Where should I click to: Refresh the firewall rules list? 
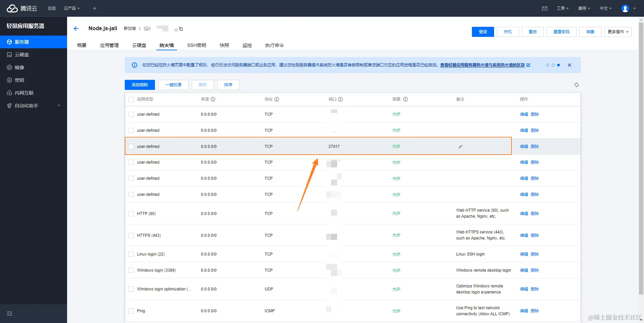click(x=577, y=85)
